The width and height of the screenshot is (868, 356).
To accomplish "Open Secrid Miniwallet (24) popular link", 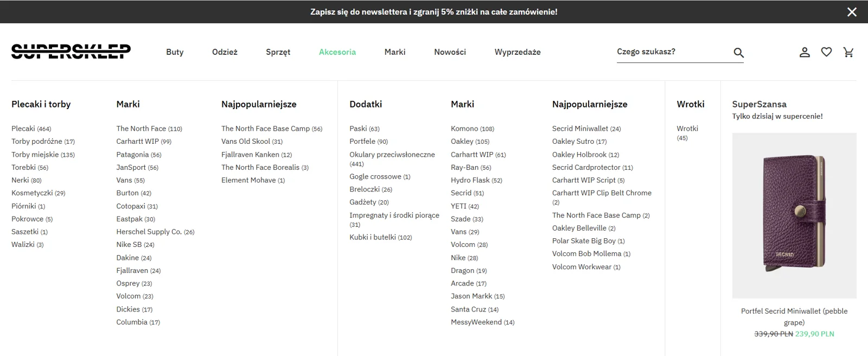I will click(586, 129).
